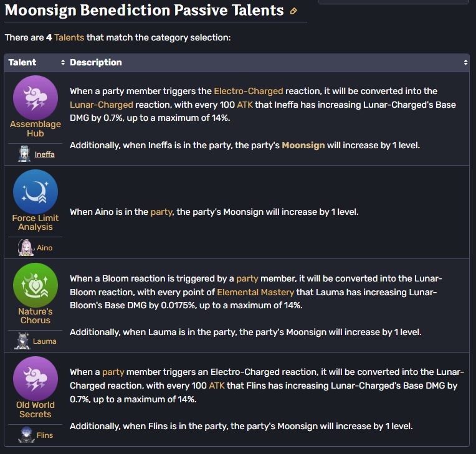Screen dimensions: 476x454
Task: Click Ineffa's character portrait icon
Action: point(24,154)
